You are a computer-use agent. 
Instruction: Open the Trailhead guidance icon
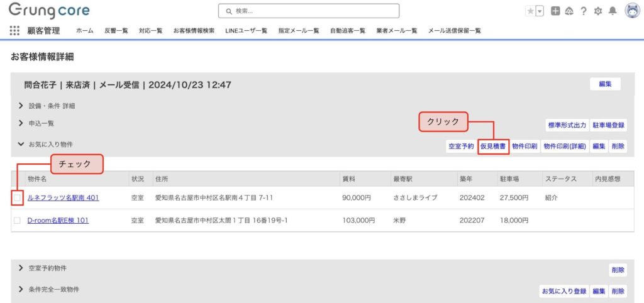click(x=569, y=11)
